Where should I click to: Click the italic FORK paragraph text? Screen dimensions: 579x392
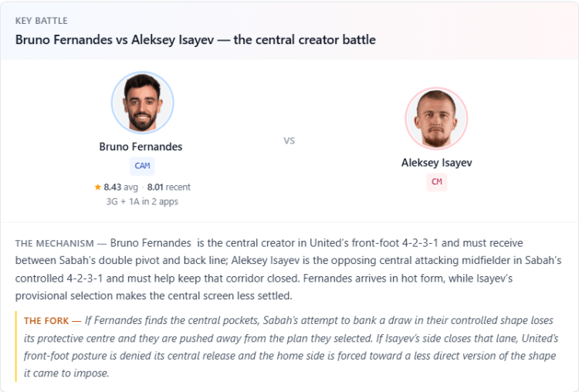click(x=291, y=346)
